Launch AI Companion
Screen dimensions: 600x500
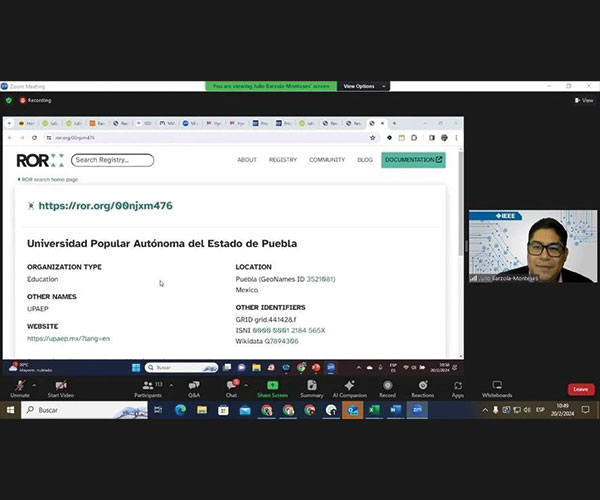click(x=349, y=389)
